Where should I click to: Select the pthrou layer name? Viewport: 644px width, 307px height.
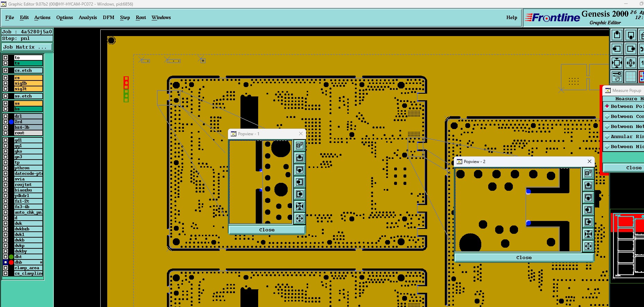point(28,168)
